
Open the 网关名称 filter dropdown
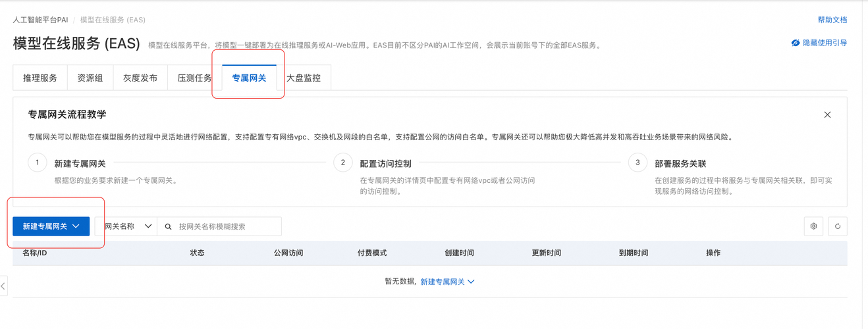click(x=125, y=226)
